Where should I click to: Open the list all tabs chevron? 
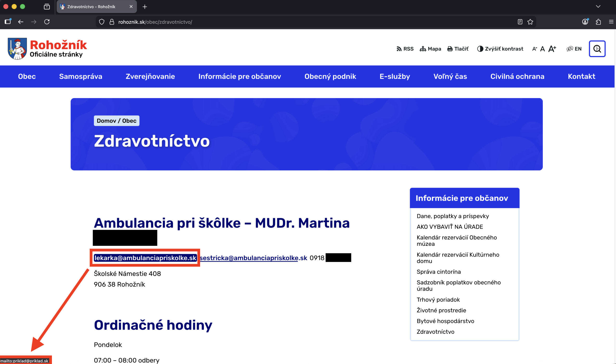pyautogui.click(x=598, y=7)
